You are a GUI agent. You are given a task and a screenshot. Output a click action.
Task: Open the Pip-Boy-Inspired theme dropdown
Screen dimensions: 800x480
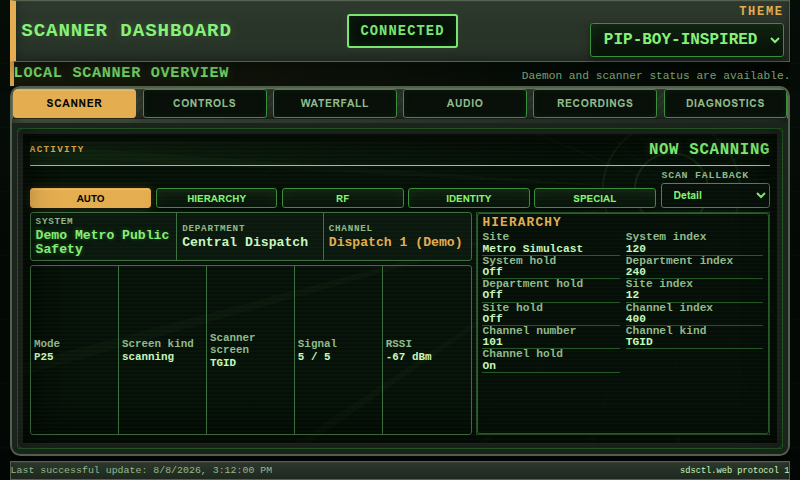pyautogui.click(x=686, y=39)
